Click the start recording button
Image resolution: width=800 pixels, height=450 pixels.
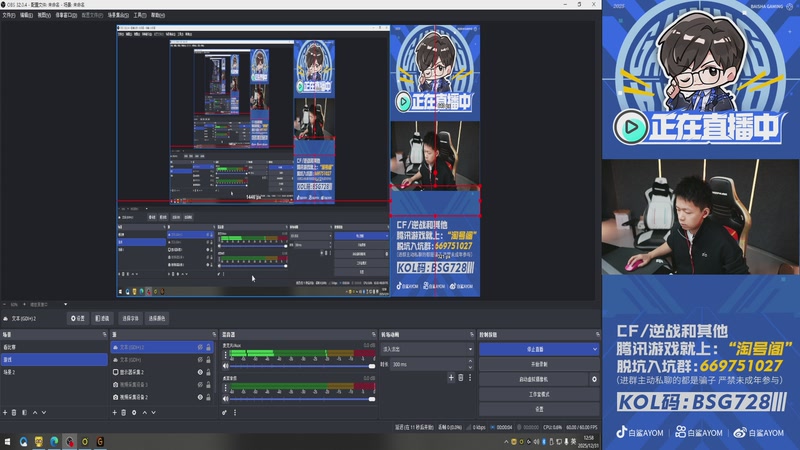[539, 364]
